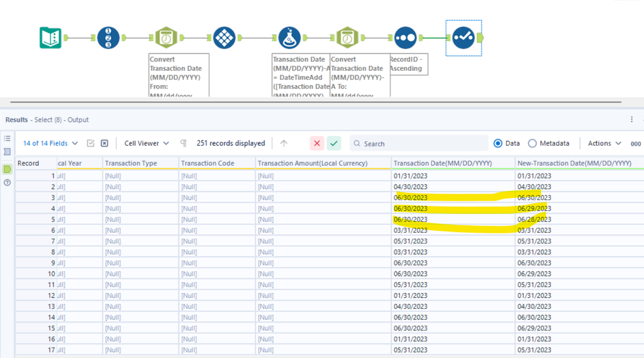Image resolution: width=644 pixels, height=358 pixels.
Task: Click the Select tool at workflow end
Action: (x=463, y=38)
